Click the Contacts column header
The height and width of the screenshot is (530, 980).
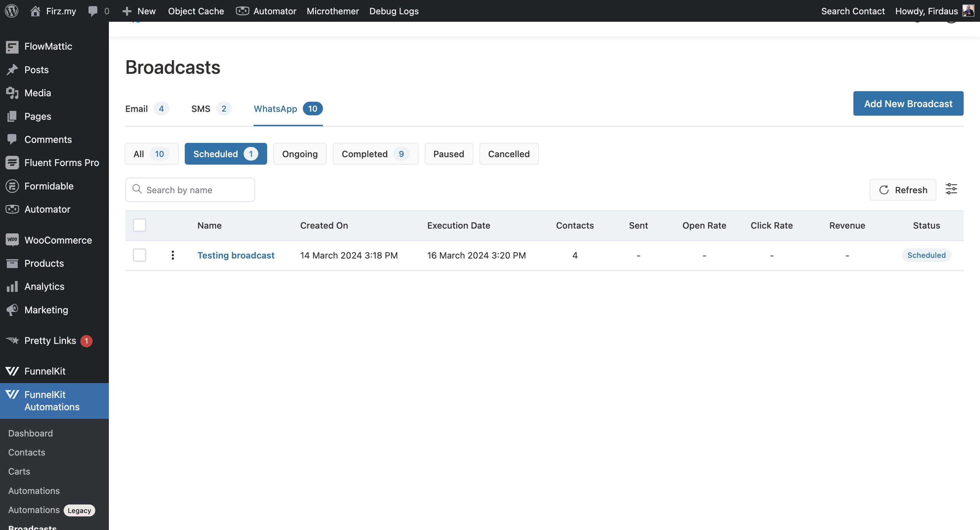click(575, 225)
